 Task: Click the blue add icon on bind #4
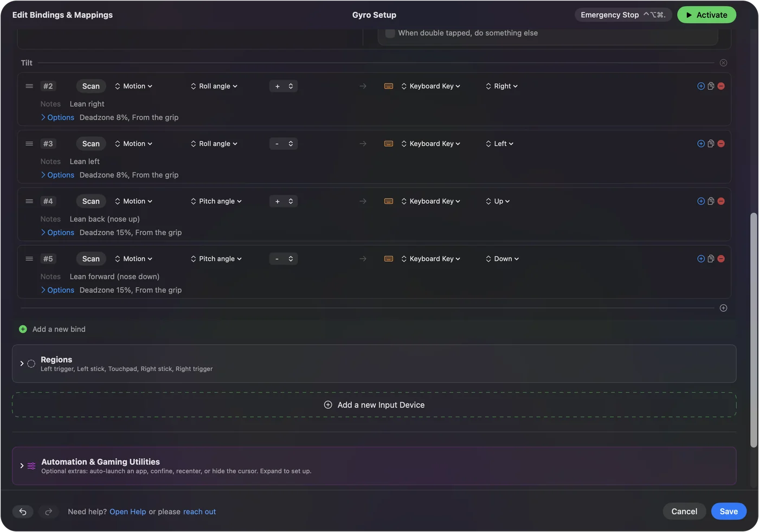click(x=701, y=201)
